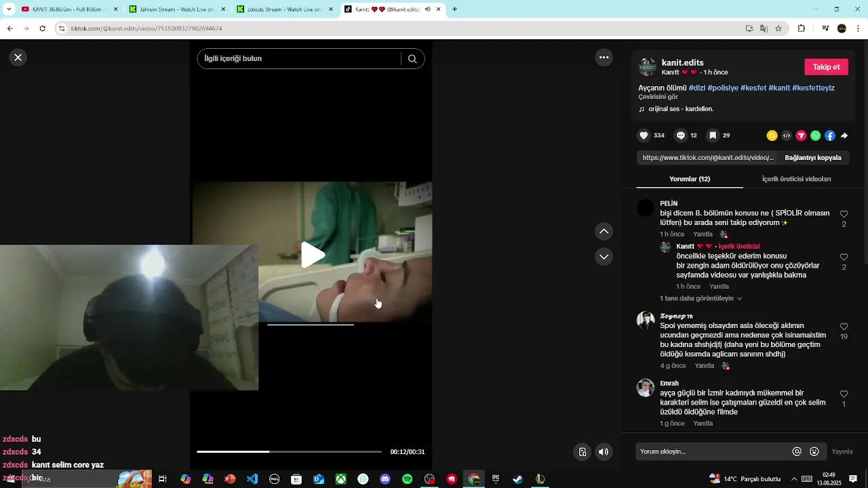
Task: Click the kanit.edits profile avatar
Action: click(x=647, y=67)
